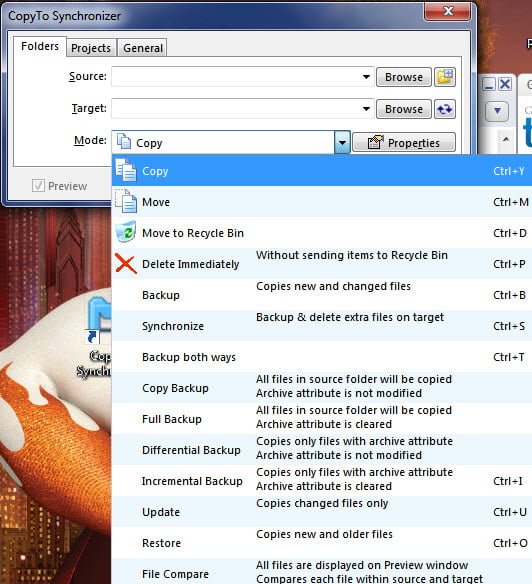Open the mode Properties button

(x=404, y=142)
